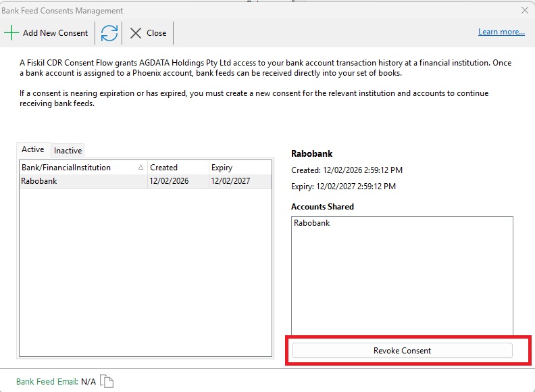
Task: Close the Bank Feed Consents Management window
Action: [x=525, y=10]
